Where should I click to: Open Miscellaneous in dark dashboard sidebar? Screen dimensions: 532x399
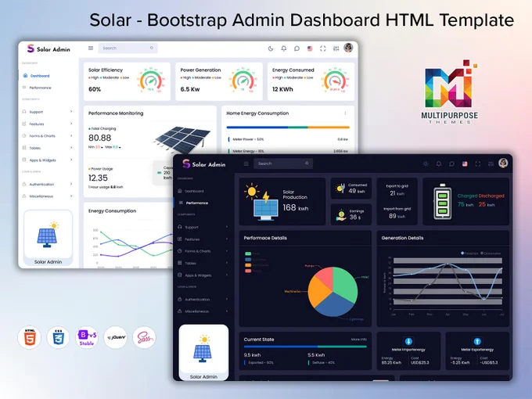pyautogui.click(x=203, y=311)
